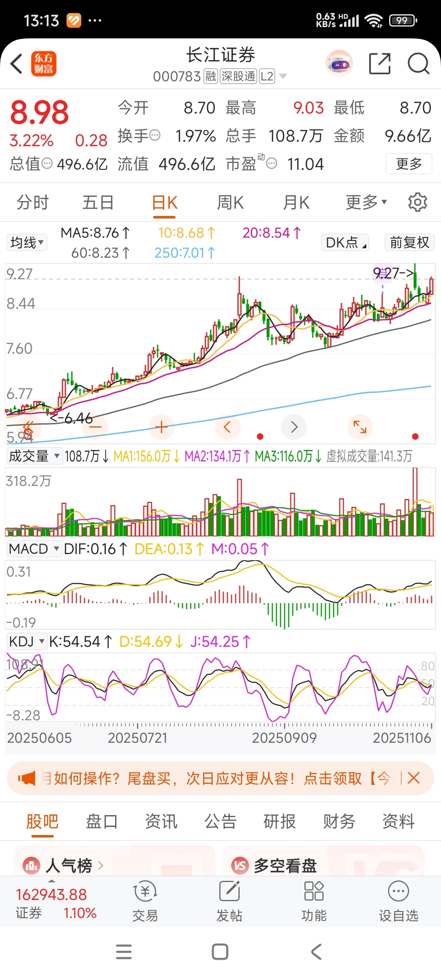Select the 日K chart tab
Image resolution: width=441 pixels, height=980 pixels.
(x=165, y=203)
